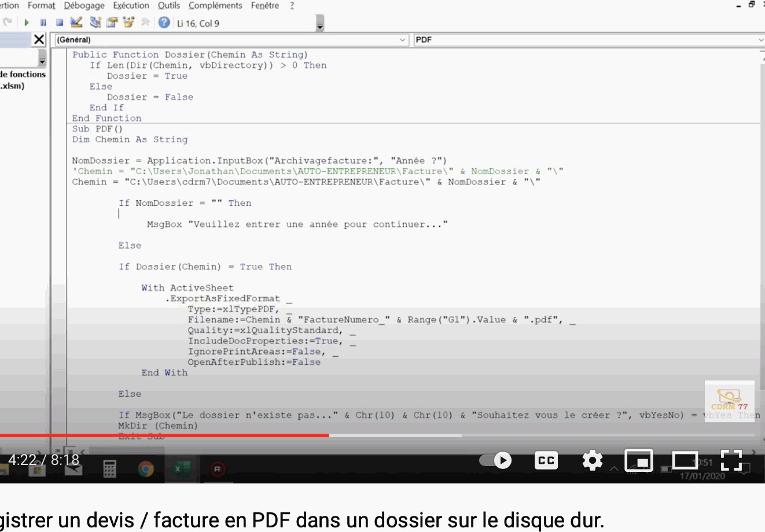Turn on closed captions for the video
The height and width of the screenshot is (532, 765).
click(x=546, y=460)
